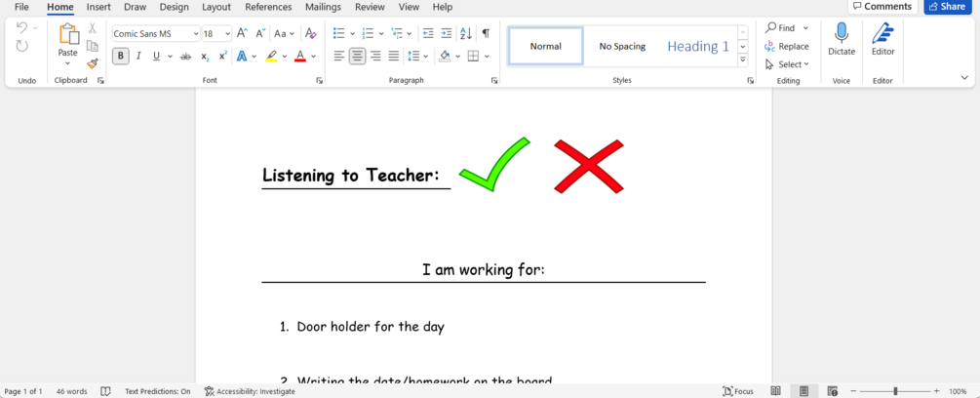Toggle Center alignment
The image size is (980, 398).
(x=358, y=57)
